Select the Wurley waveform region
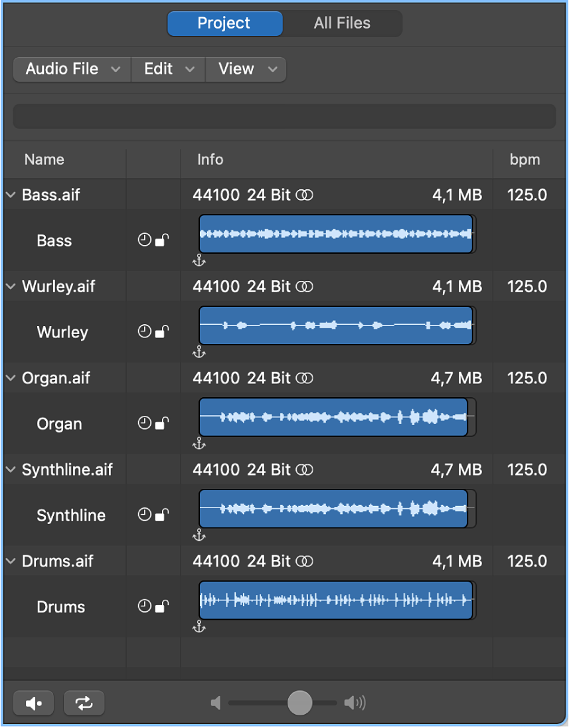Image resolution: width=569 pixels, height=728 pixels. click(335, 325)
